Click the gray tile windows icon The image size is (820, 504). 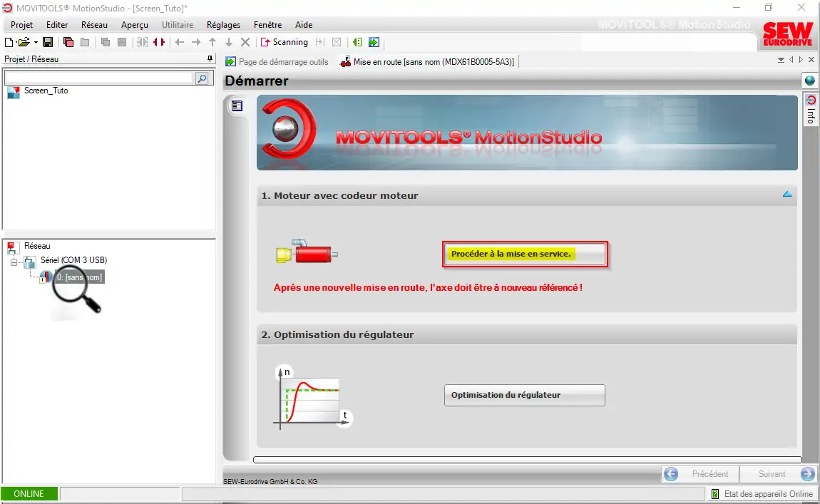click(122, 42)
